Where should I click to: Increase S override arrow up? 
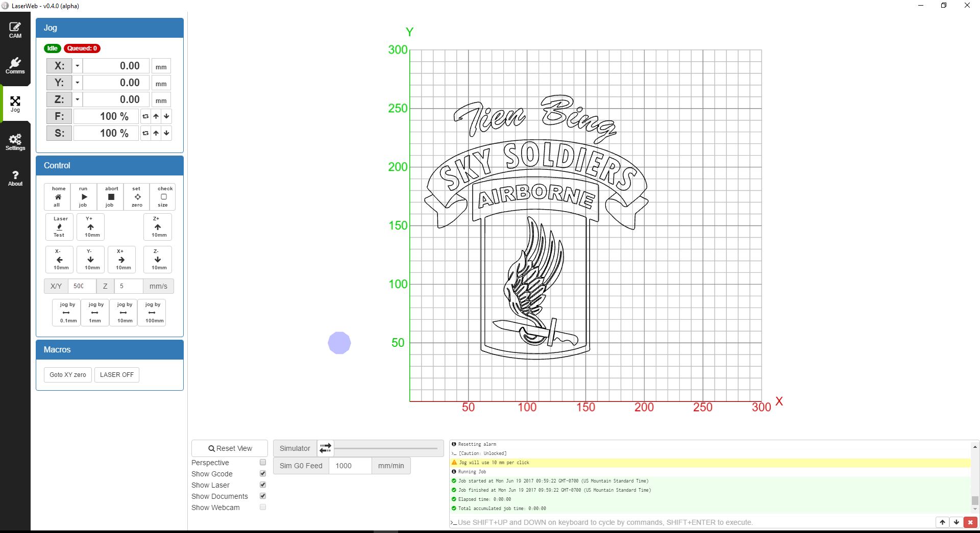pos(156,133)
